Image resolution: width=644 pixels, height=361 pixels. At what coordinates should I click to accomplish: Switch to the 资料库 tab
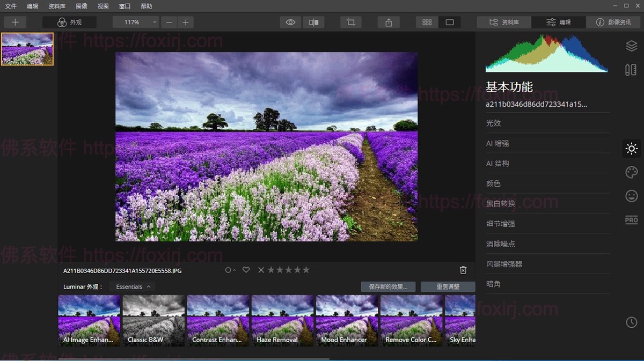click(x=504, y=23)
